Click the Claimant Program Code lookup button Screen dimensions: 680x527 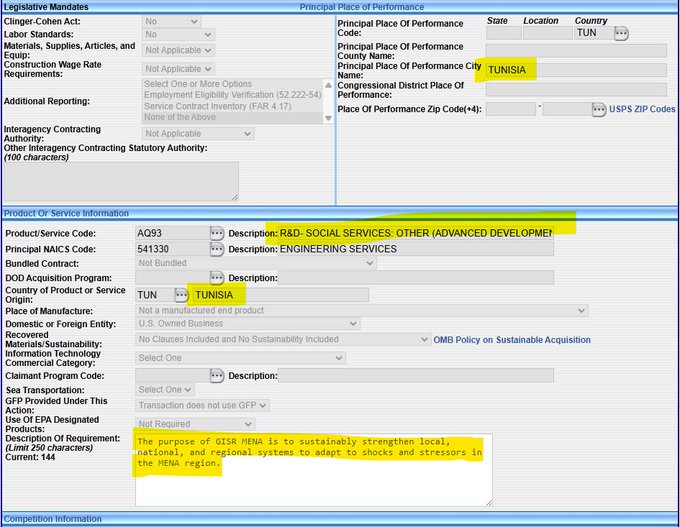tap(216, 375)
